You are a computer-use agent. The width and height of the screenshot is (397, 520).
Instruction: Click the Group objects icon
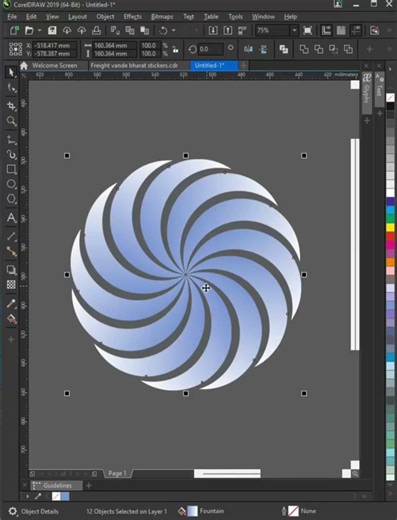(x=284, y=49)
